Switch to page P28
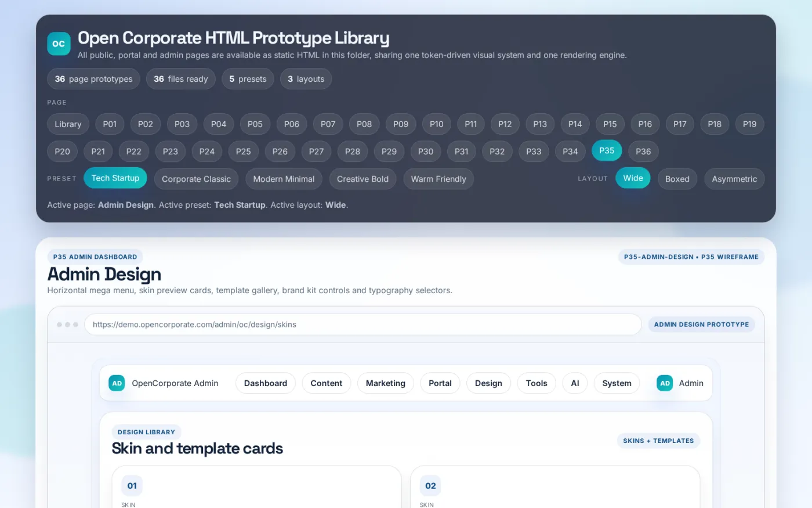Image resolution: width=812 pixels, height=508 pixels. coord(353,152)
